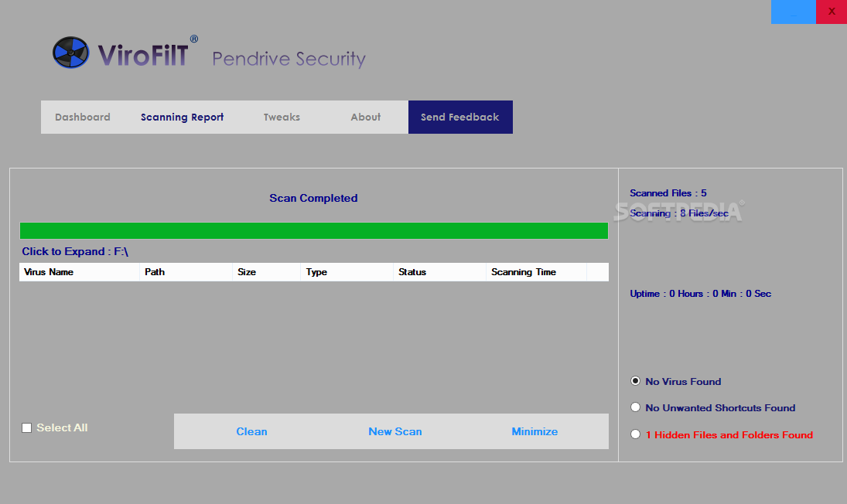The image size is (847, 504).
Task: Click the Size column header
Action: pyautogui.click(x=266, y=272)
